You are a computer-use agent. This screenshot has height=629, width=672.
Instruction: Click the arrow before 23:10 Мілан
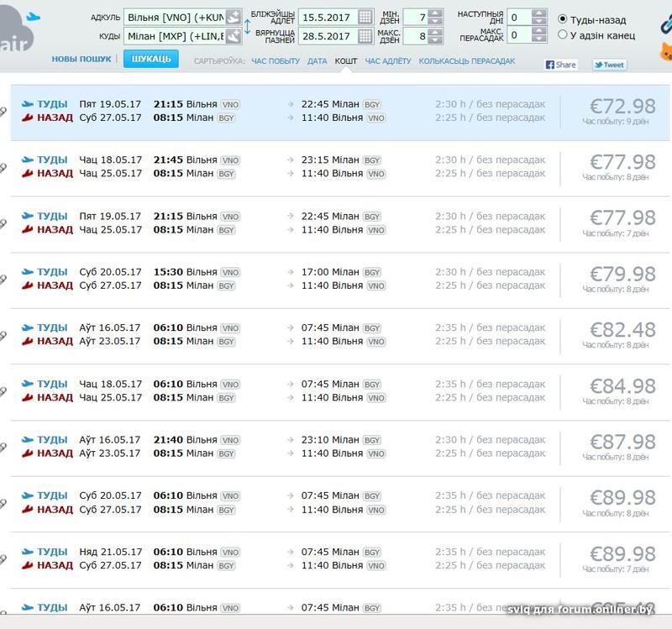point(291,440)
